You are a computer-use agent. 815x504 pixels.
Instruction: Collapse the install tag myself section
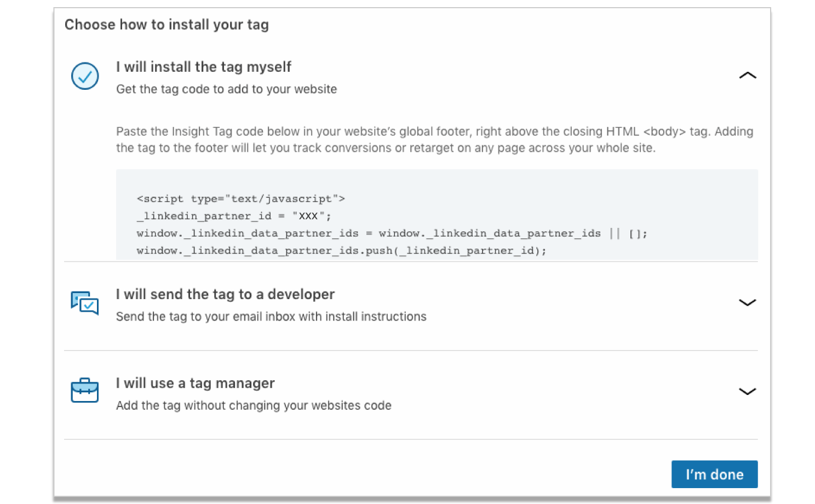click(x=747, y=76)
